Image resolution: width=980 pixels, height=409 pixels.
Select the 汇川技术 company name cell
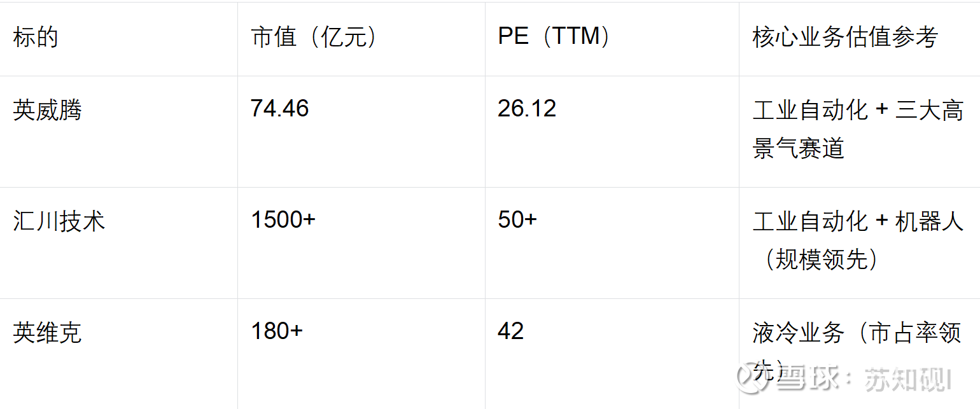tap(59, 221)
